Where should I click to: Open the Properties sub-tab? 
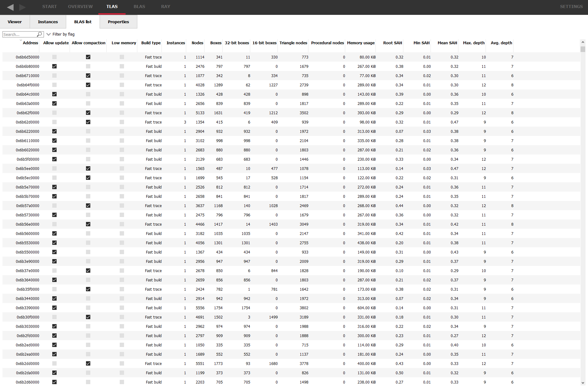coord(118,22)
